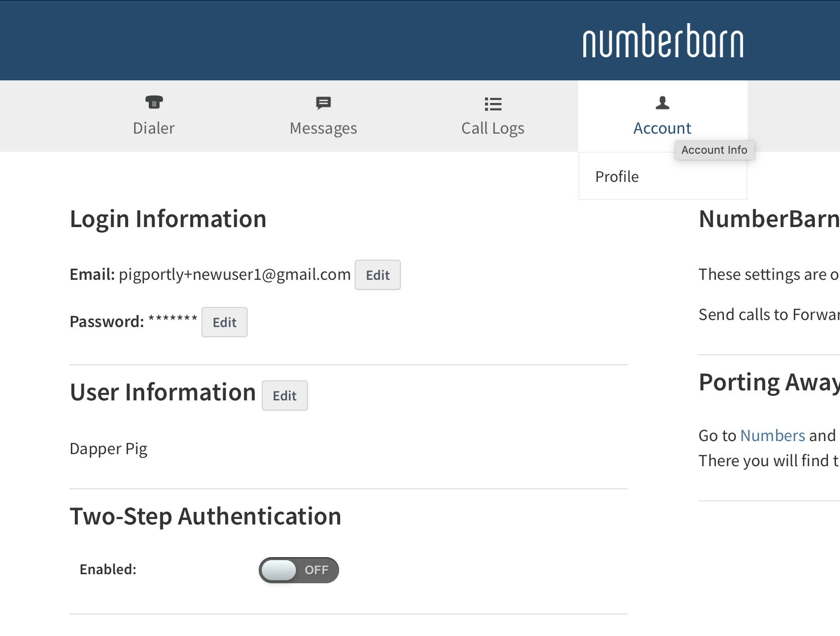
Task: Expand the Account menu label
Action: pyautogui.click(x=662, y=128)
